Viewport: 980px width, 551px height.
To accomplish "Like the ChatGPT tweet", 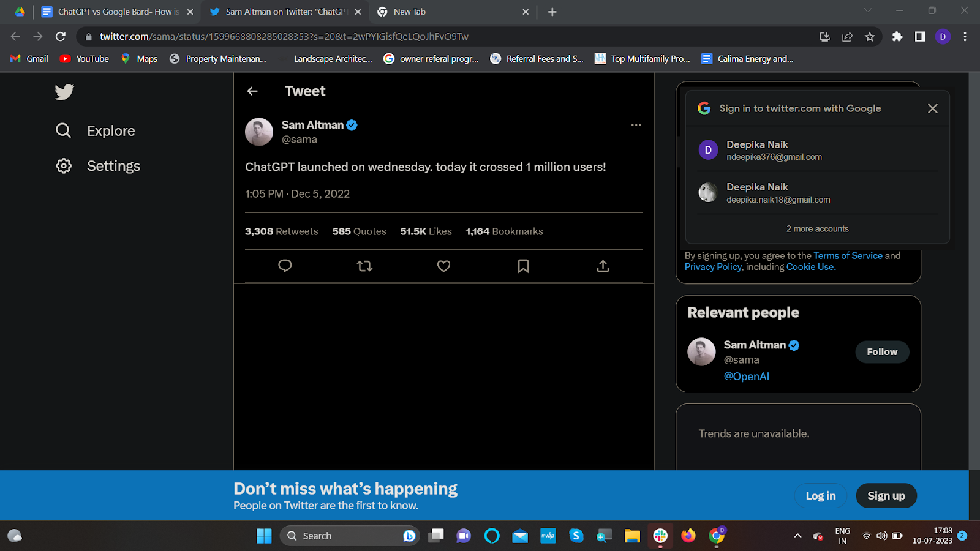I will (x=444, y=266).
